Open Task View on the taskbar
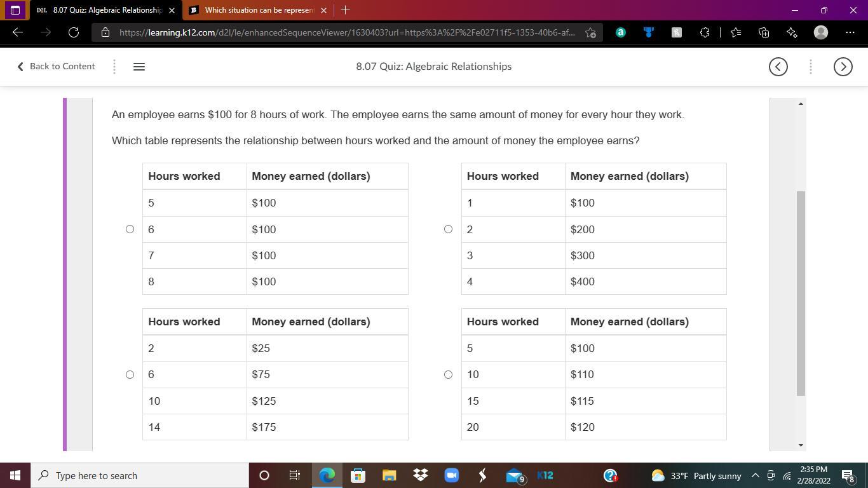The height and width of the screenshot is (488, 868). click(295, 475)
